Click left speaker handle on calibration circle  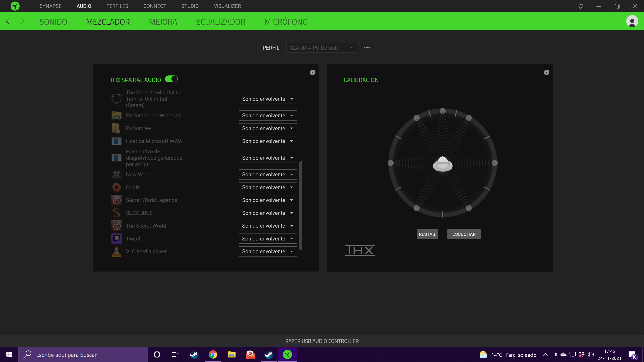coord(390,163)
